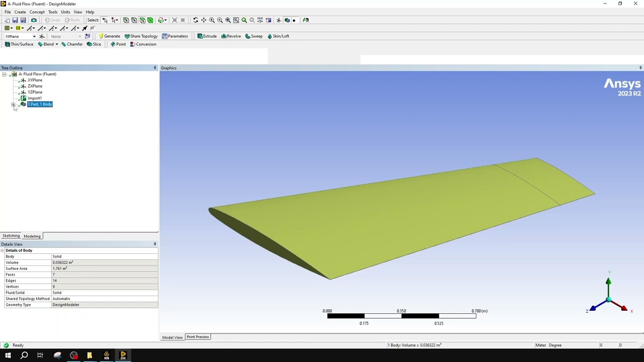The image size is (644, 362).
Task: Click the Box Zoom icon
Action: [220, 20]
